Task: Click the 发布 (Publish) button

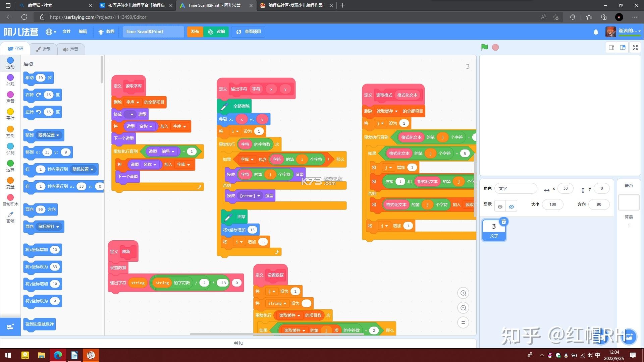Action: pos(195,32)
